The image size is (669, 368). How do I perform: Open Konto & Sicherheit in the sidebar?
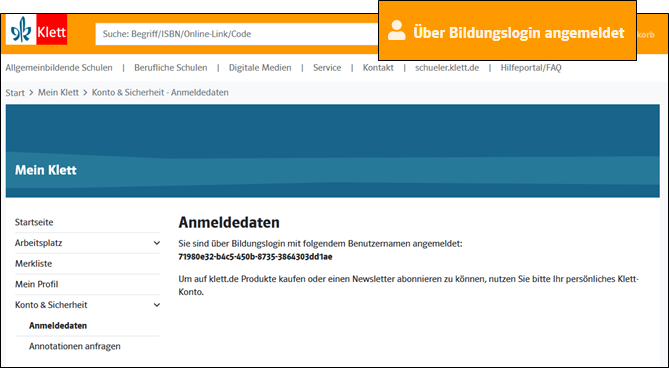[x=51, y=305]
